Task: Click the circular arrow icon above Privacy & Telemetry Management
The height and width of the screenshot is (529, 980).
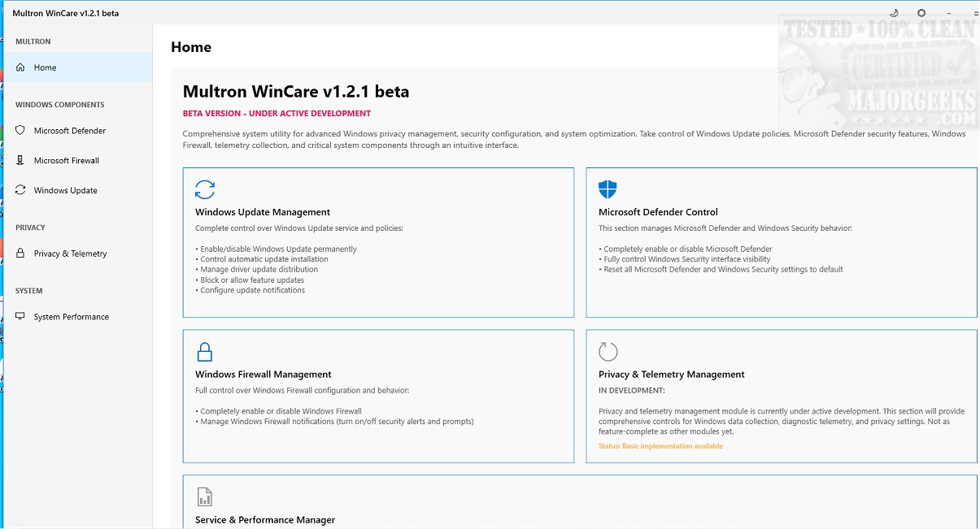Action: [608, 352]
